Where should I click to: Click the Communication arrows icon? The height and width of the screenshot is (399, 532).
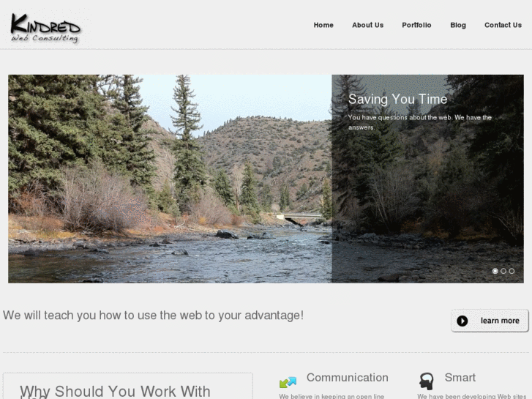[288, 382]
